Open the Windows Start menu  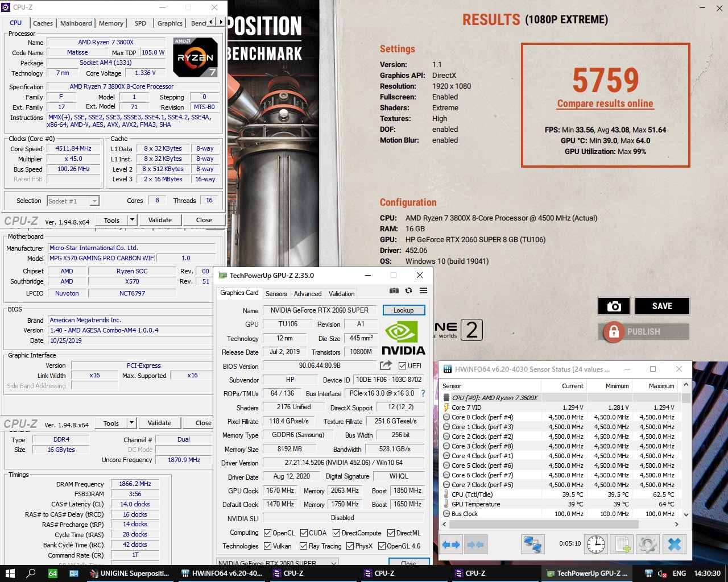click(10, 573)
